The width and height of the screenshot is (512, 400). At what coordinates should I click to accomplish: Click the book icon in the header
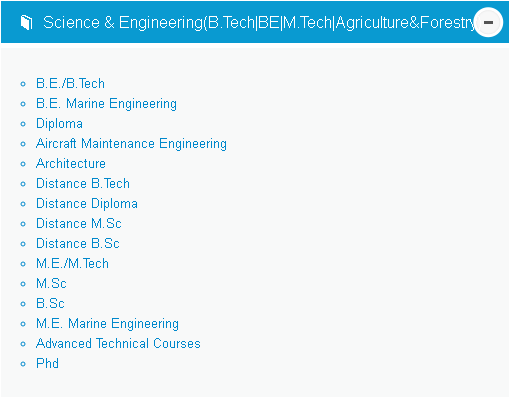click(x=26, y=22)
